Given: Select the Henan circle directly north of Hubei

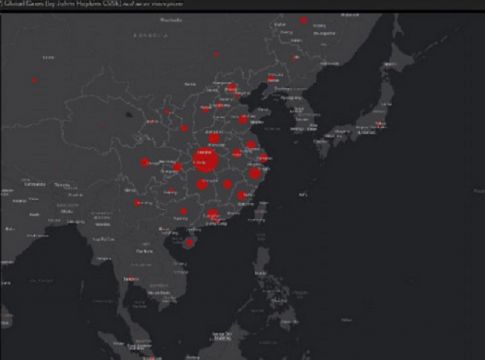Looking at the screenshot, I should 214,138.
